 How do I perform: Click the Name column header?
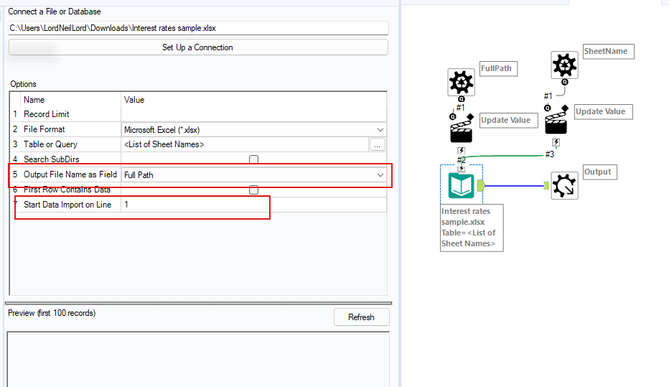(34, 100)
